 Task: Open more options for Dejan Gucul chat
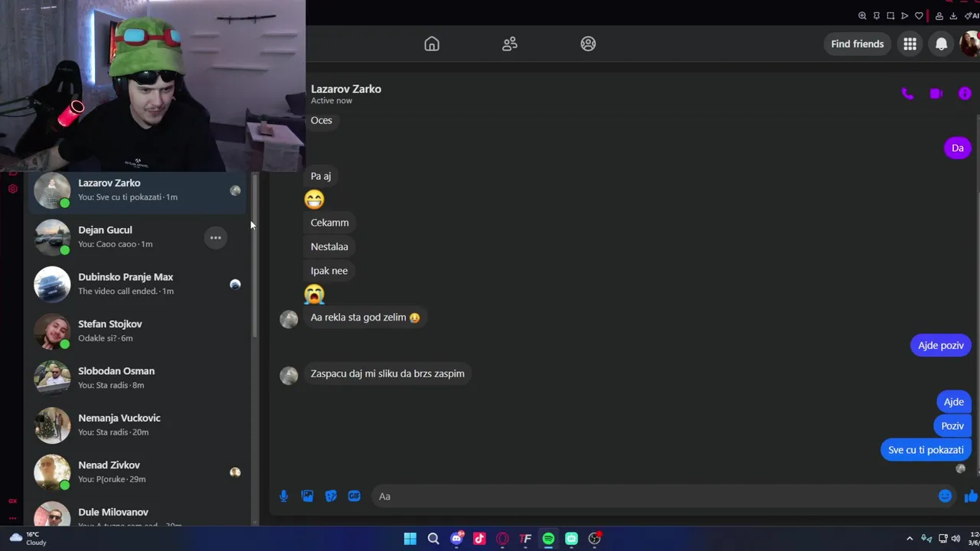(216, 238)
